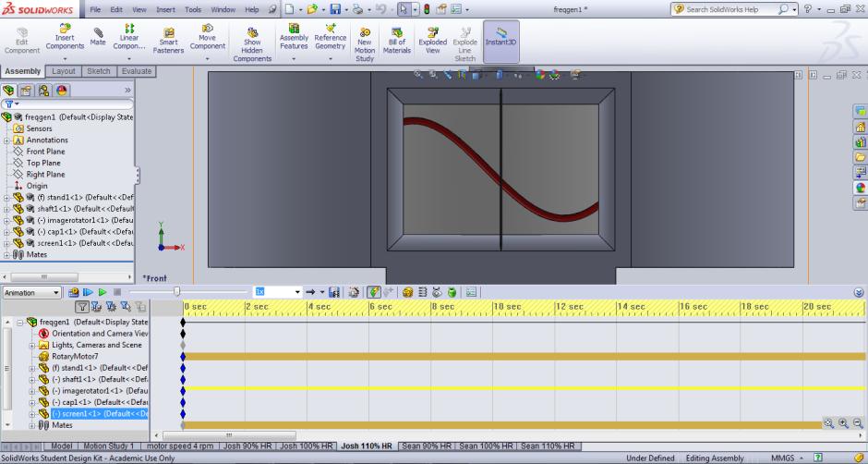The height and width of the screenshot is (464, 868).
Task: Open the Insert menu
Action: 165,9
